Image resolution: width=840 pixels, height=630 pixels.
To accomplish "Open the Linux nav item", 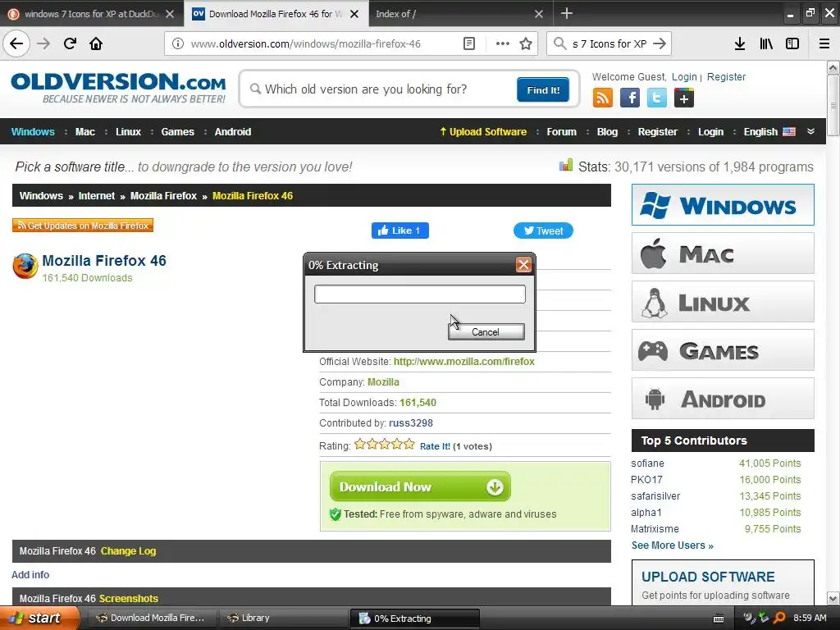I will tap(128, 132).
